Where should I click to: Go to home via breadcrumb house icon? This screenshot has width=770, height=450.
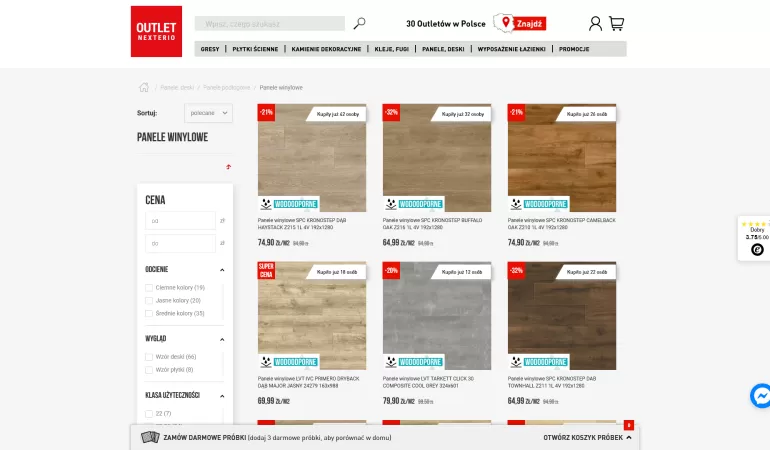point(143,87)
